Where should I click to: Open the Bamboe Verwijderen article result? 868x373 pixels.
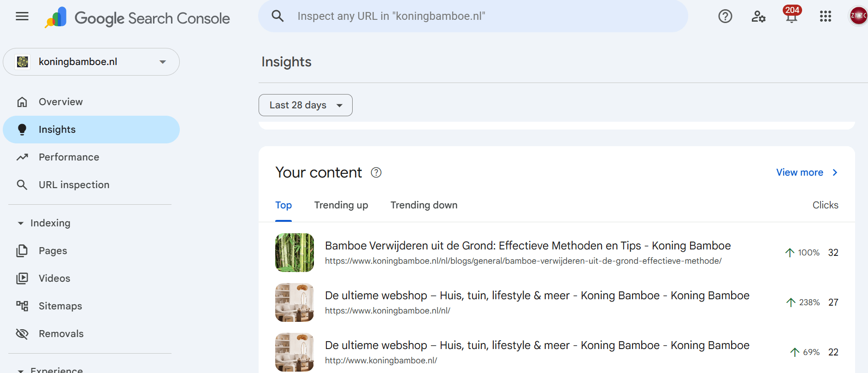[527, 246]
